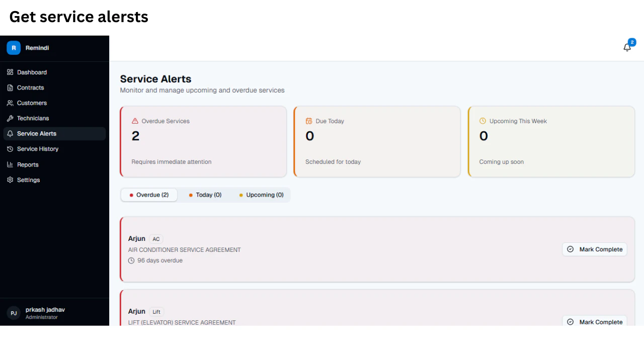Image resolution: width=644 pixels, height=362 pixels.
Task: Click AIR CONDITIONER SERVICE AGREEMENT text
Action: (185, 250)
